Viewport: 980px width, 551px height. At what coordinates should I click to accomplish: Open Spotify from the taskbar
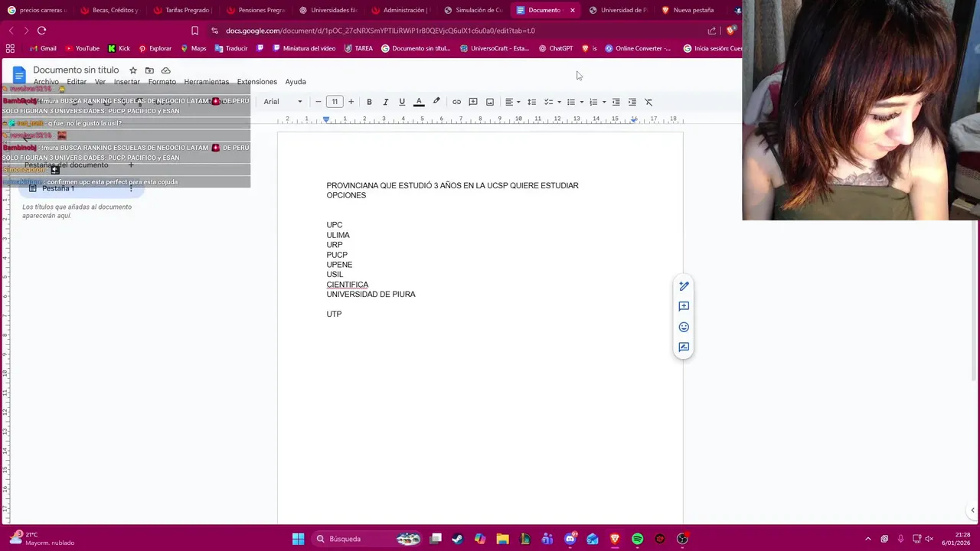(x=637, y=539)
